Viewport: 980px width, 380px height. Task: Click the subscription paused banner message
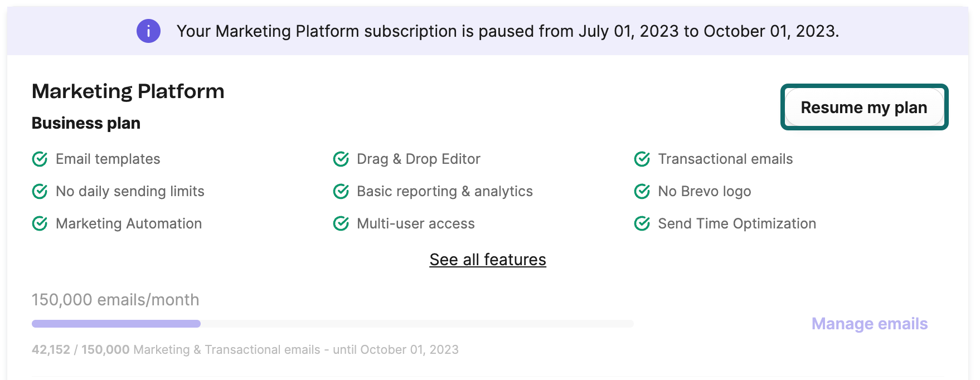[508, 31]
